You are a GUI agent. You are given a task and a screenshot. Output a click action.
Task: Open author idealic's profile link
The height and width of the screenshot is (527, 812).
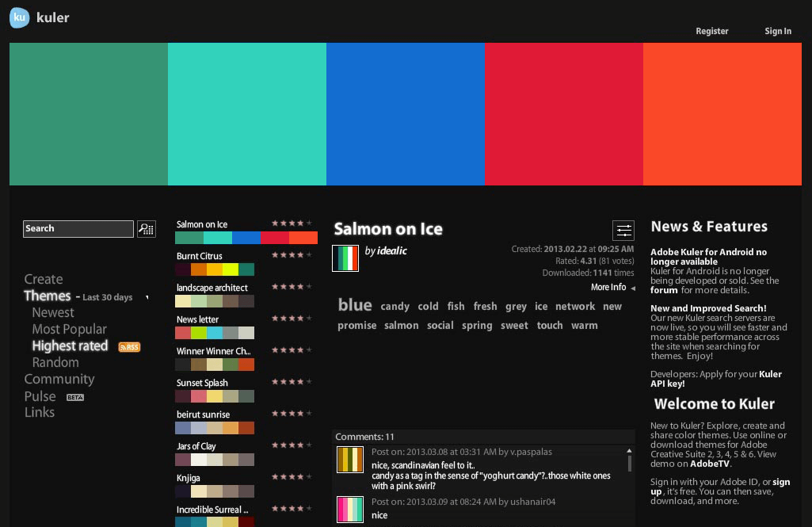(392, 250)
